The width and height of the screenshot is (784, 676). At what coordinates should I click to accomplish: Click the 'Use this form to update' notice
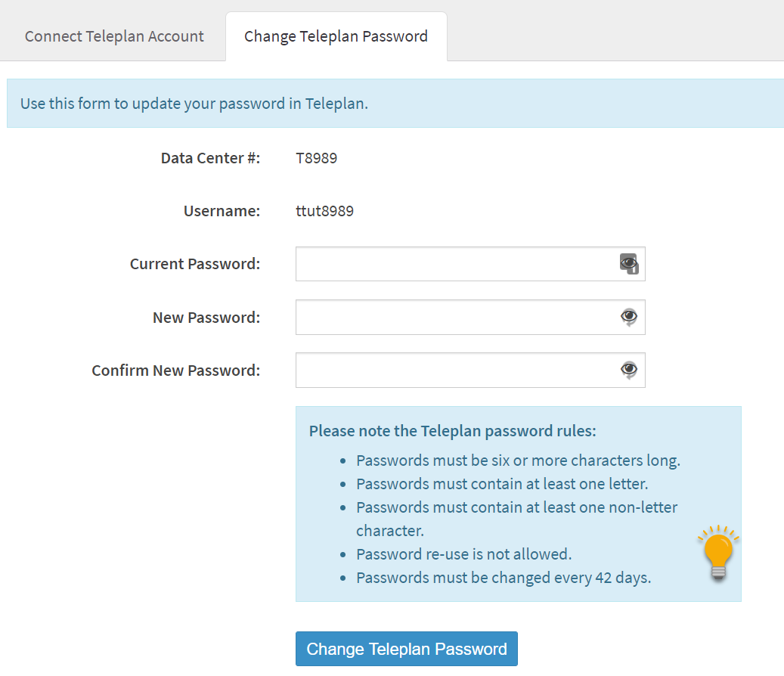click(395, 103)
